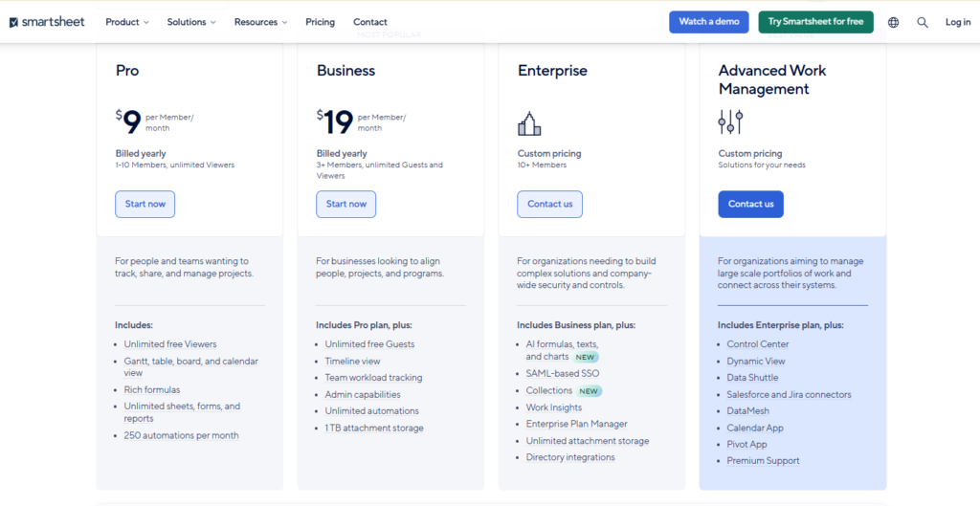Click Contact us under Enterprise plan
This screenshot has height=506, width=980.
click(x=550, y=205)
